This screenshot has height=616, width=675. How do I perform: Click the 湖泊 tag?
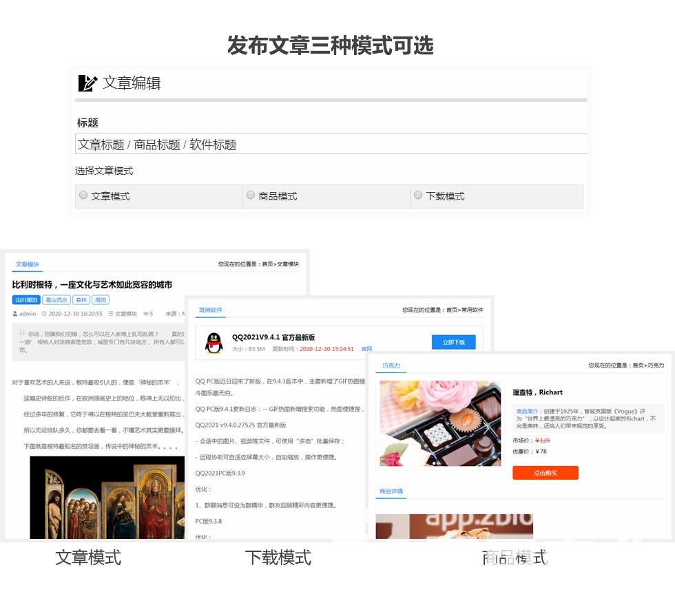click(101, 300)
